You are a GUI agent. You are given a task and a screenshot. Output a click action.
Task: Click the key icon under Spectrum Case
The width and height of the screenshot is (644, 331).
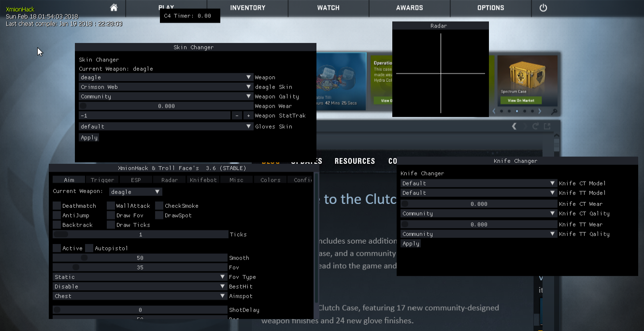tap(554, 112)
